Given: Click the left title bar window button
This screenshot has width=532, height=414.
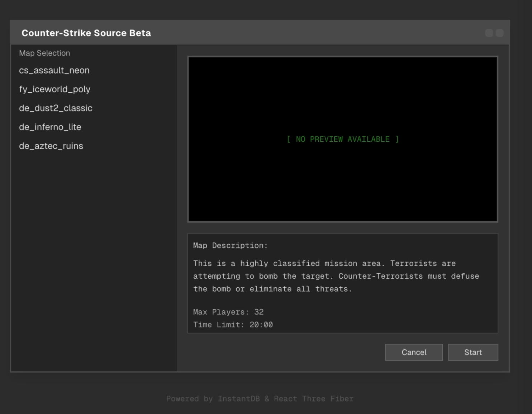Looking at the screenshot, I should coord(489,33).
